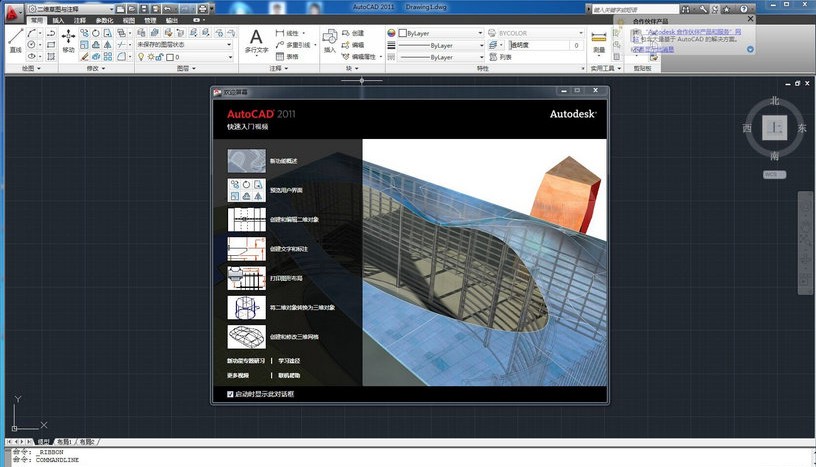
Task: Click the Learning Path (学习途径) link
Action: (x=289, y=360)
